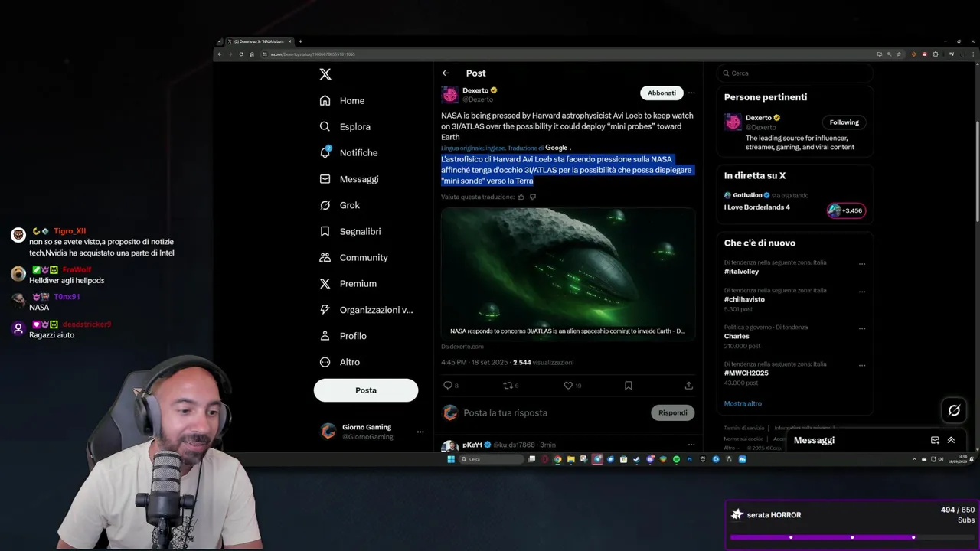980x551 pixels.
Task: Click thumbs down on translation rating
Action: pos(533,197)
